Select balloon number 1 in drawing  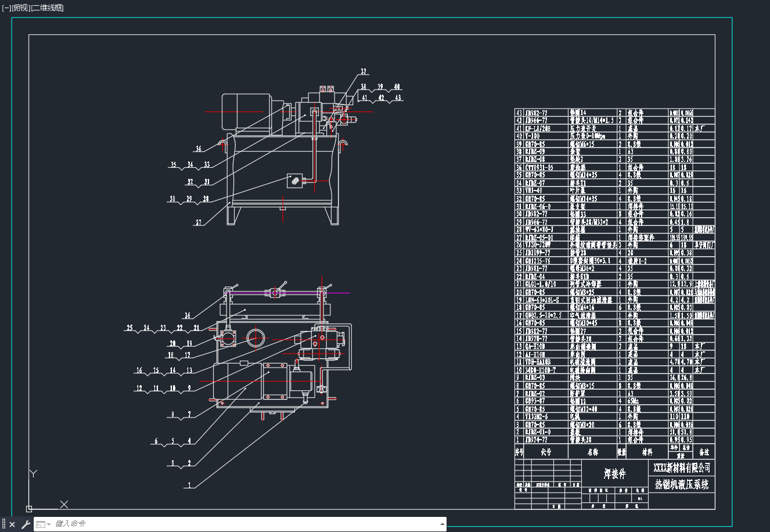189,484
